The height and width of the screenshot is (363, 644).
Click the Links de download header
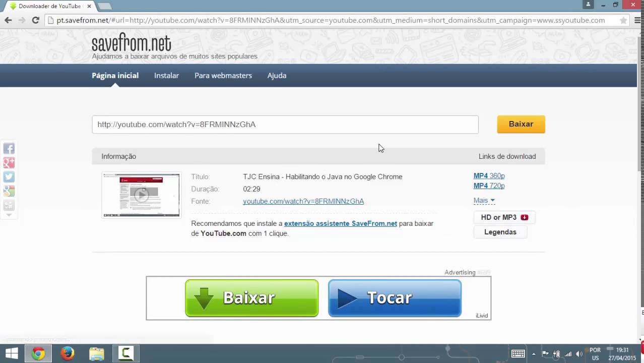pos(507,156)
